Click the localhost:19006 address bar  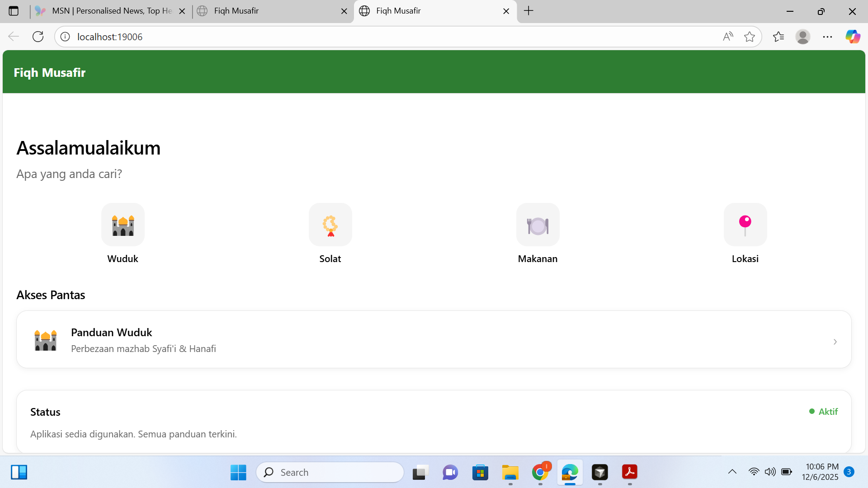point(362,37)
